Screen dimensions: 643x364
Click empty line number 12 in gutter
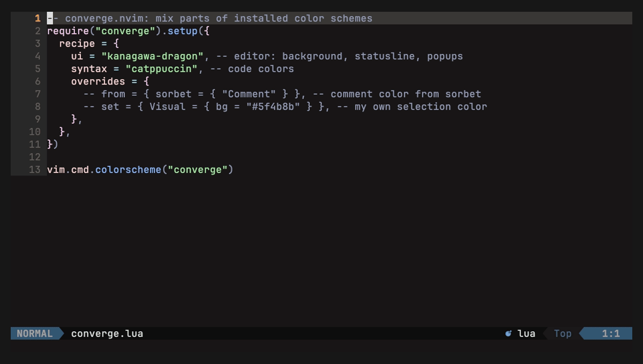point(35,157)
